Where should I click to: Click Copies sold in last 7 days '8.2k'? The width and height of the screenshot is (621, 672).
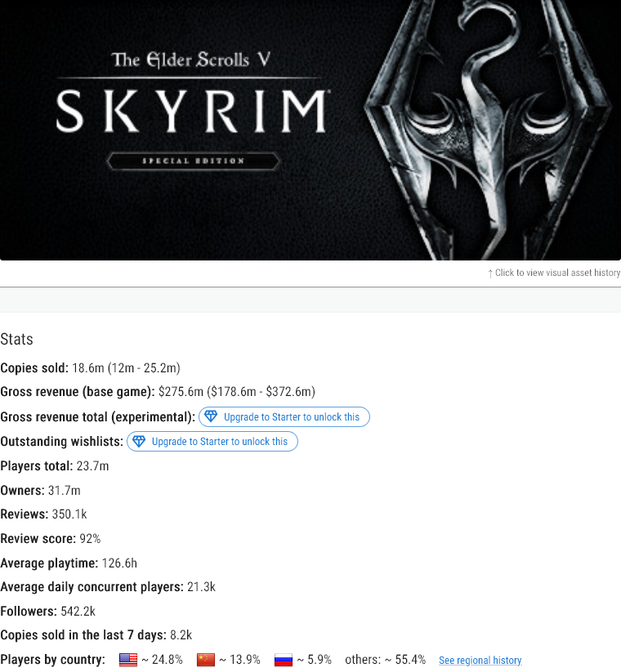(x=181, y=635)
